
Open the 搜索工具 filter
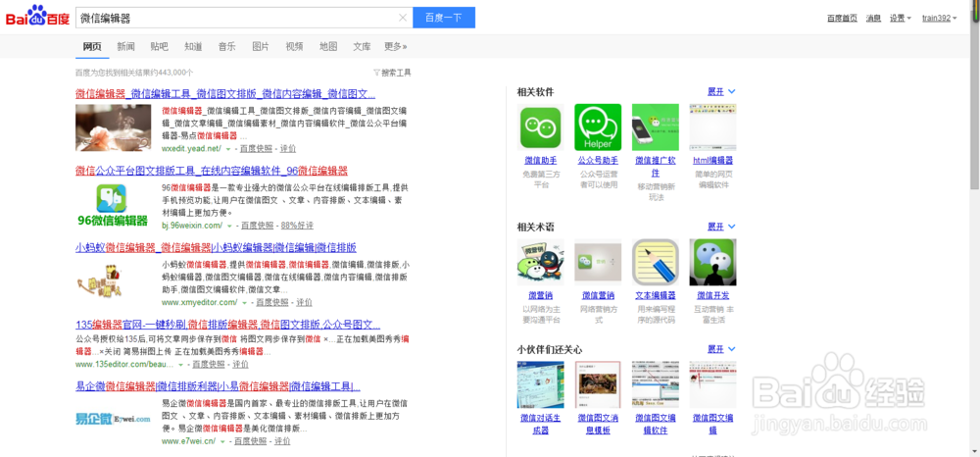tap(392, 73)
